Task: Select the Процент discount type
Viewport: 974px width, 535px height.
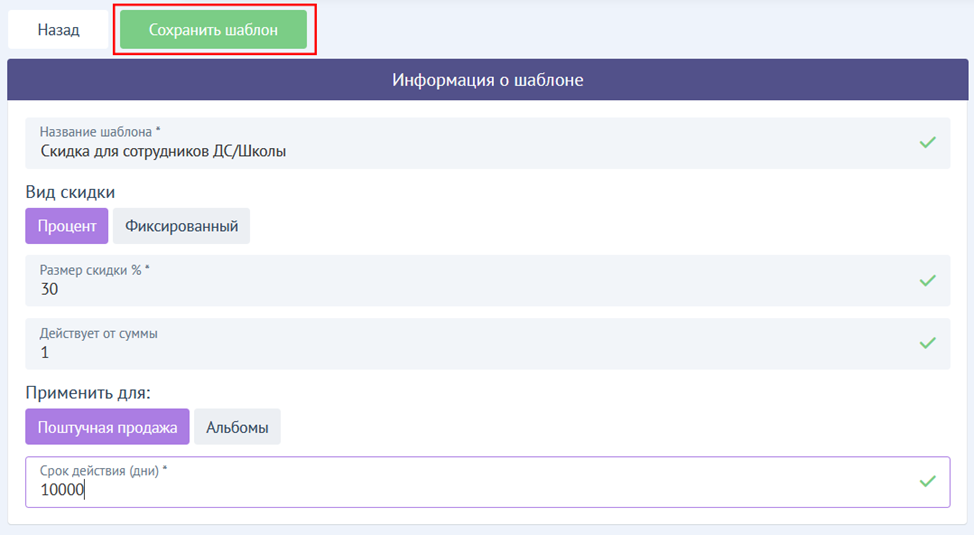Action: [x=66, y=226]
